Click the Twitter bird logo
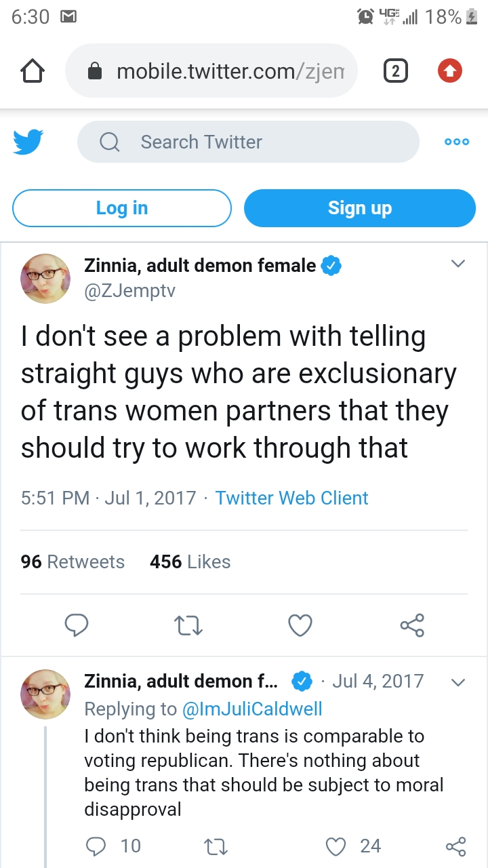The image size is (488, 868). (28, 142)
